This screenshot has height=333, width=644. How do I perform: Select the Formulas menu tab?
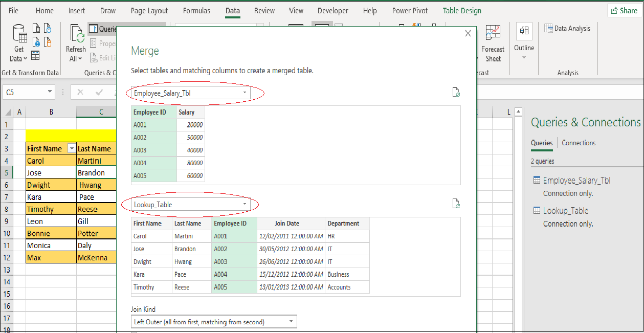pyautogui.click(x=196, y=10)
